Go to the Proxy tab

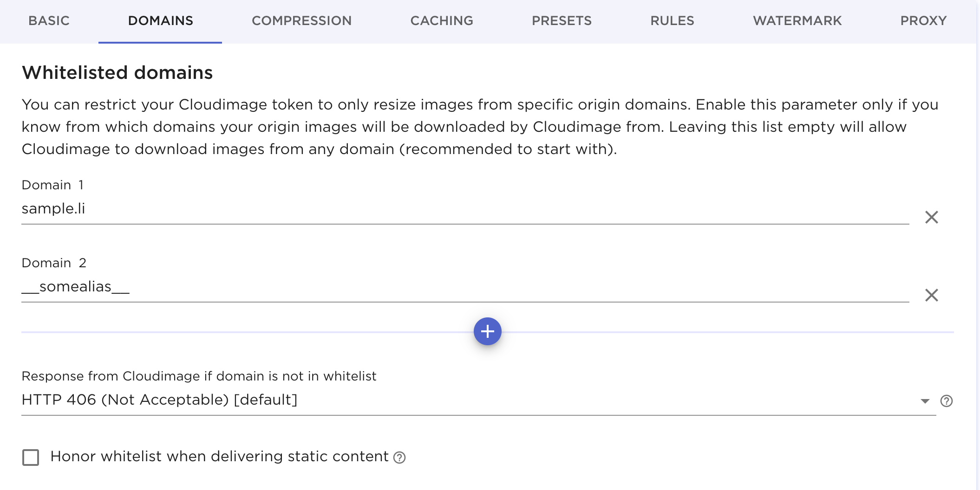click(923, 21)
